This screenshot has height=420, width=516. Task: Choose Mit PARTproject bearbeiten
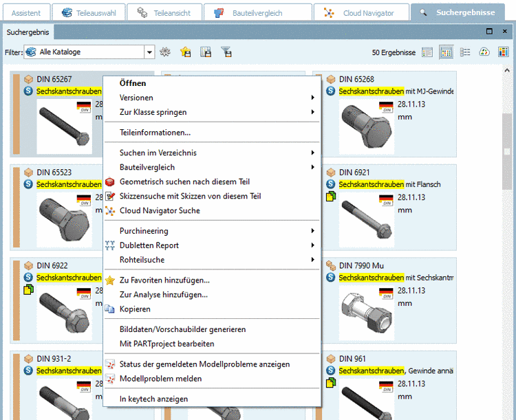click(x=212, y=344)
